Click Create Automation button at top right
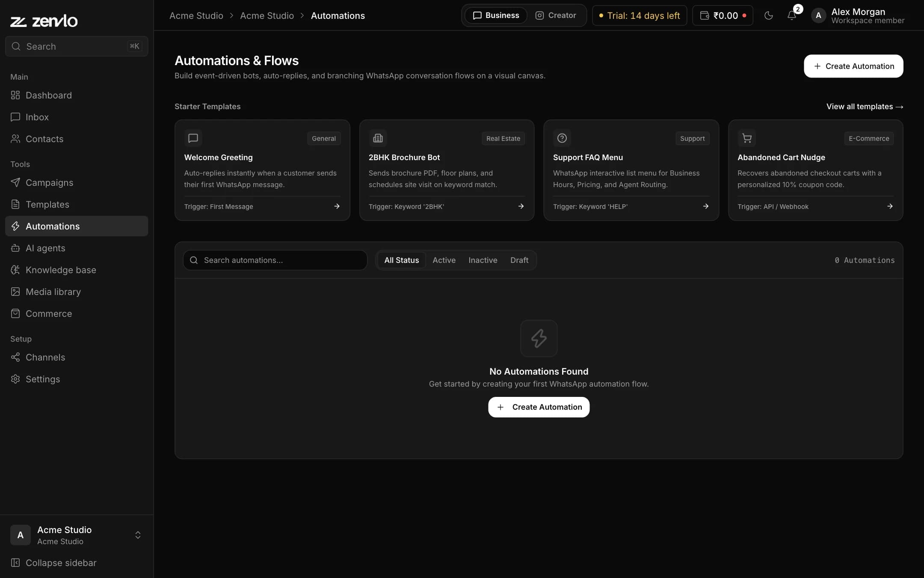The image size is (924, 578). (853, 66)
